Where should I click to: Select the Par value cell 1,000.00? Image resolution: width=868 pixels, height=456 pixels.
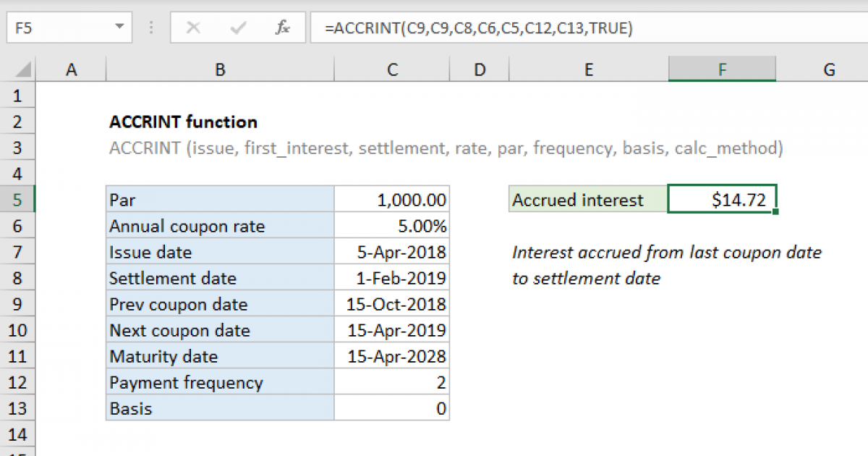(391, 200)
